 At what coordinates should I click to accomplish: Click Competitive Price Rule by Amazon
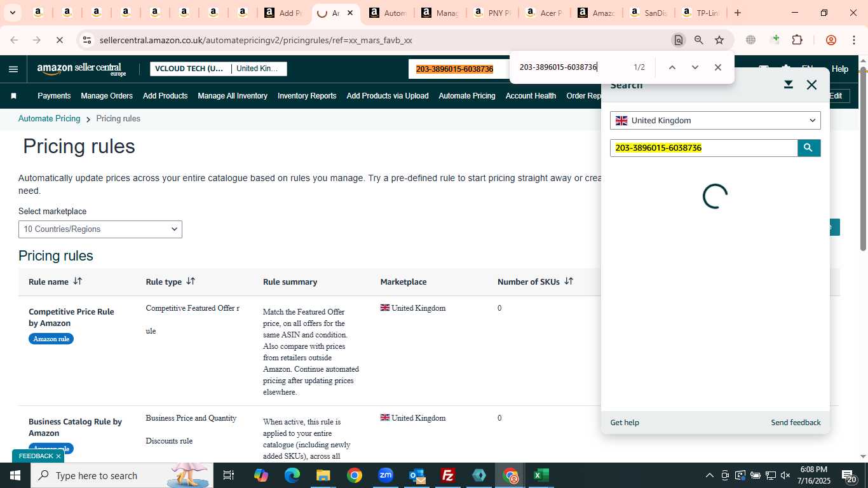tap(71, 318)
